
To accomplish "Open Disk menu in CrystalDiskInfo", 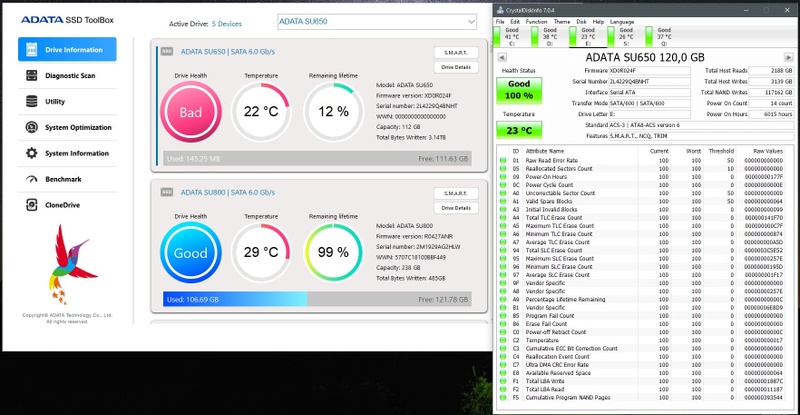I will point(582,22).
